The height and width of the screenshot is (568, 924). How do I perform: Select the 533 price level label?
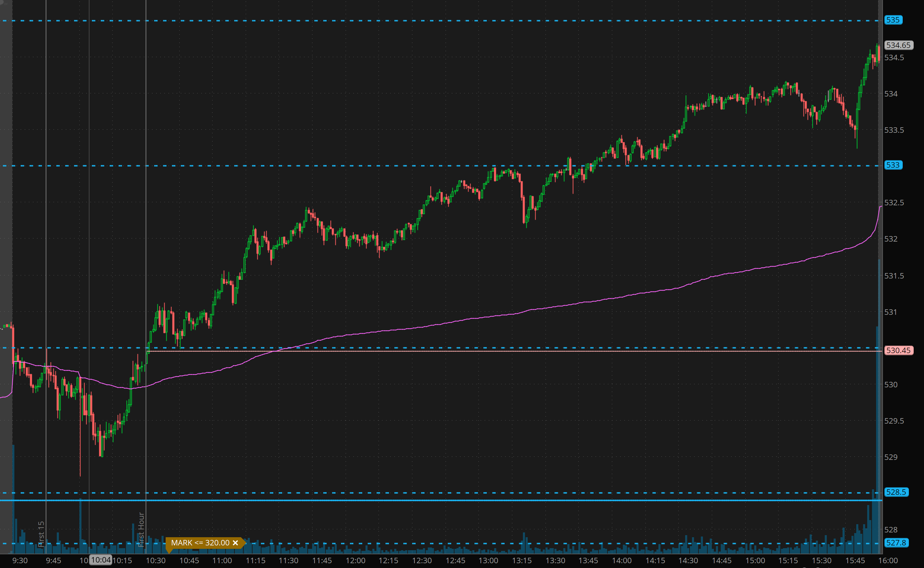click(x=893, y=165)
